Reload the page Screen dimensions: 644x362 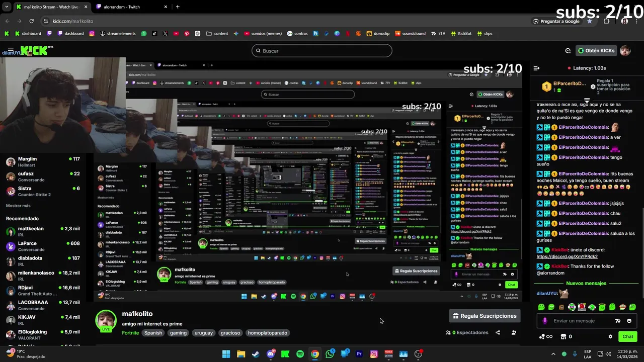31,21
